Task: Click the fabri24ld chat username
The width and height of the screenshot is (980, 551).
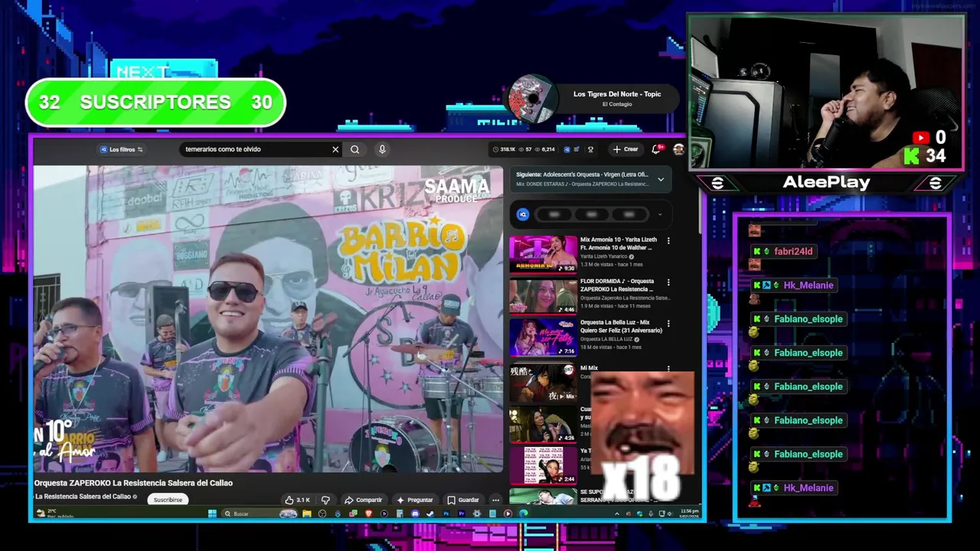Action: pos(793,251)
